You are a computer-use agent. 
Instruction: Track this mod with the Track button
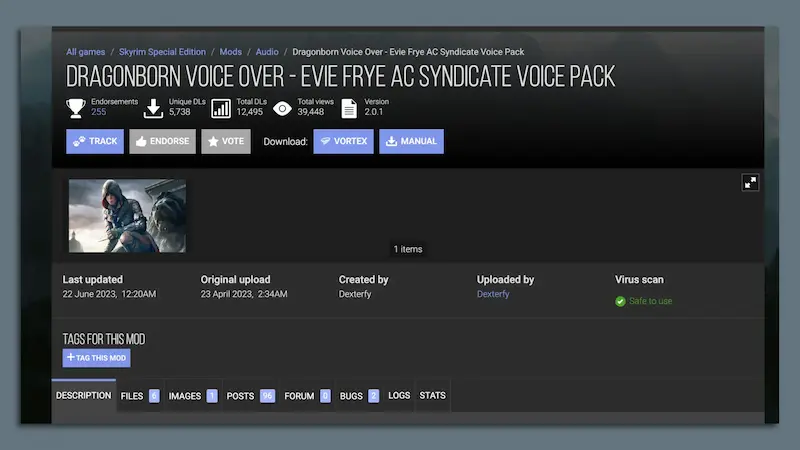pyautogui.click(x=95, y=141)
